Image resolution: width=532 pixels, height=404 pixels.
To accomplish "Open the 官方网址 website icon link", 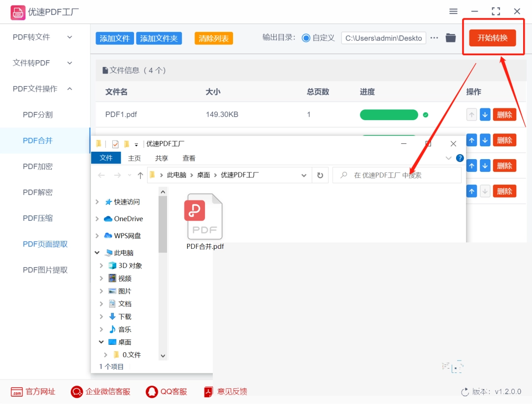I will click(x=17, y=392).
